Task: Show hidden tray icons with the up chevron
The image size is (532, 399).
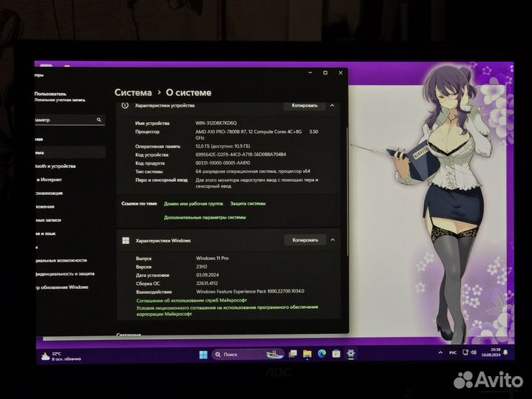Action: (x=440, y=353)
